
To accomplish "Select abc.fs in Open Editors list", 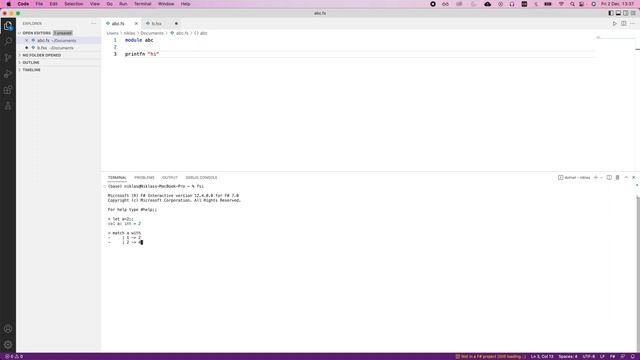I will (59, 40).
